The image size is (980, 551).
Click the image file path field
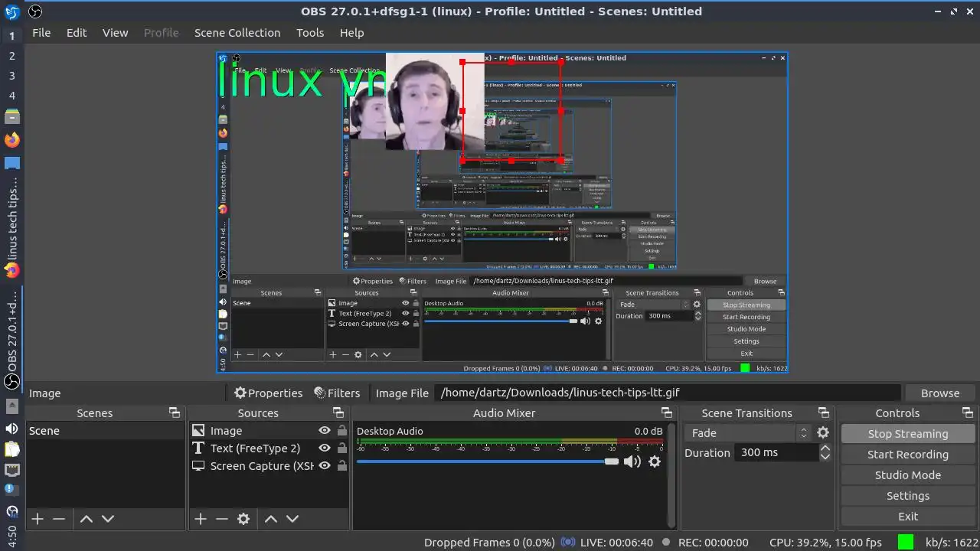pos(667,393)
